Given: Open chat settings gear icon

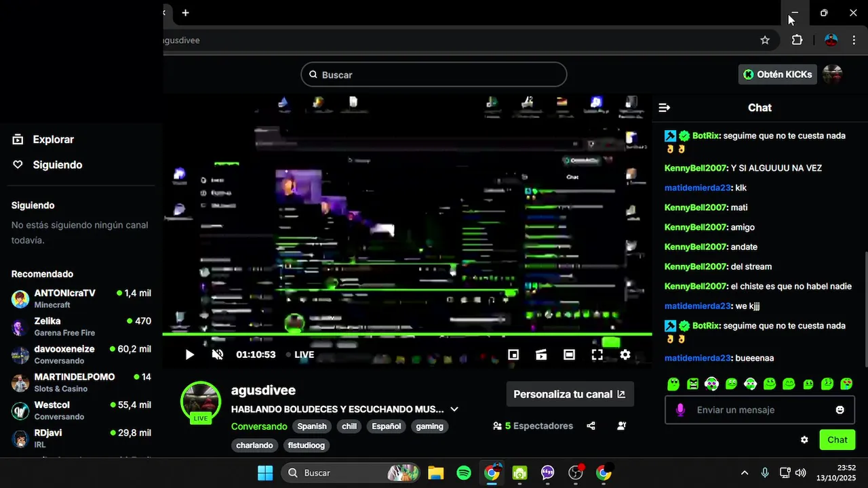Looking at the screenshot, I should 804,440.
